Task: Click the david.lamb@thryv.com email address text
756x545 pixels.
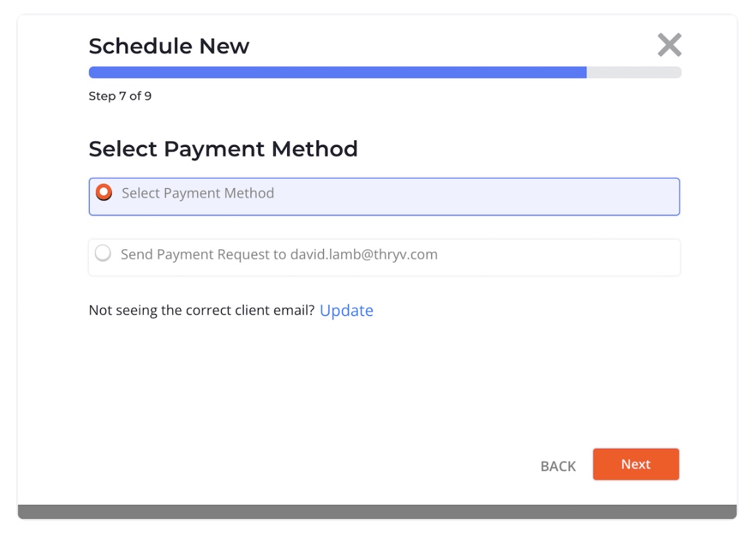Action: (x=364, y=254)
